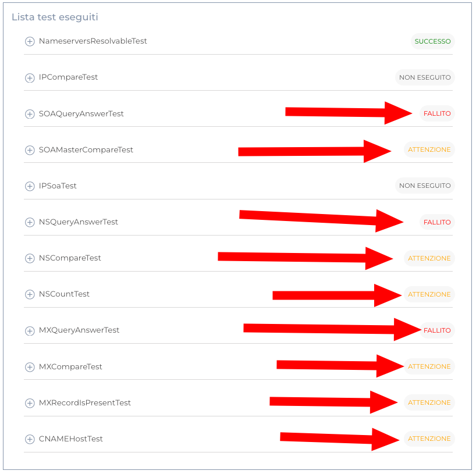This screenshot has height=474, width=476.
Task: Click the plus icon beside NSCountTest
Action: point(30,294)
